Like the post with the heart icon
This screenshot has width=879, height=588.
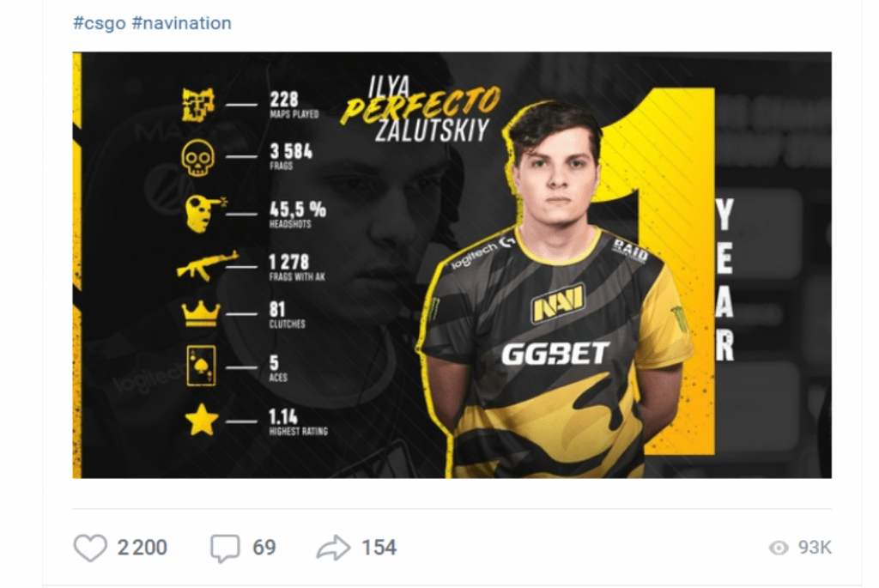click(90, 547)
